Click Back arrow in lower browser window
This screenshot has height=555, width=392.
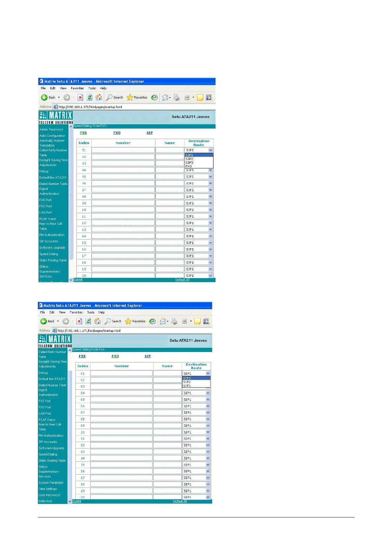click(x=43, y=321)
